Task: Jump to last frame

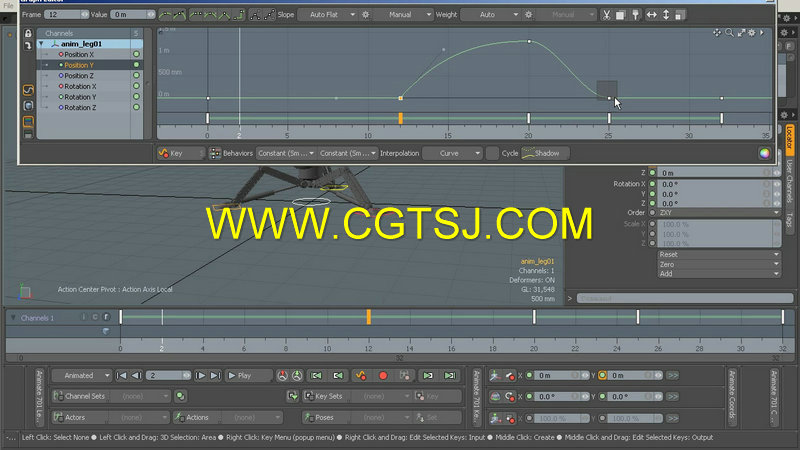Action: (215, 376)
